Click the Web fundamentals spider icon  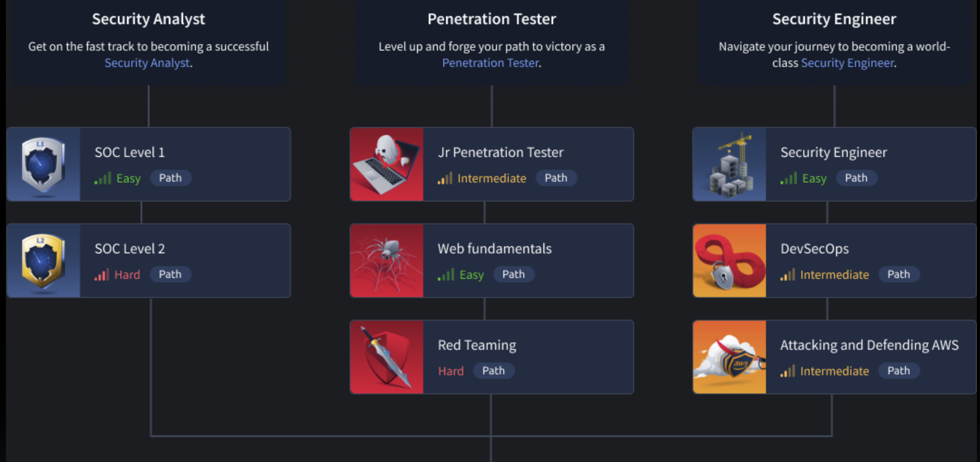386,261
